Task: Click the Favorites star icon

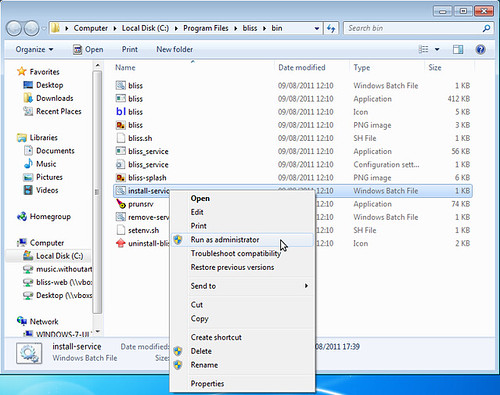Action: pyautogui.click(x=22, y=71)
